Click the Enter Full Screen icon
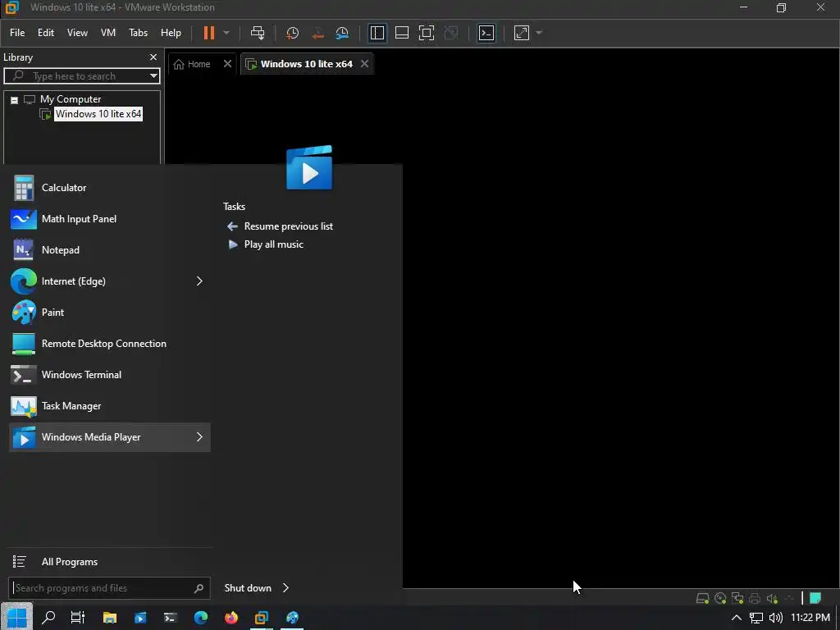The image size is (840, 630). coord(427,33)
